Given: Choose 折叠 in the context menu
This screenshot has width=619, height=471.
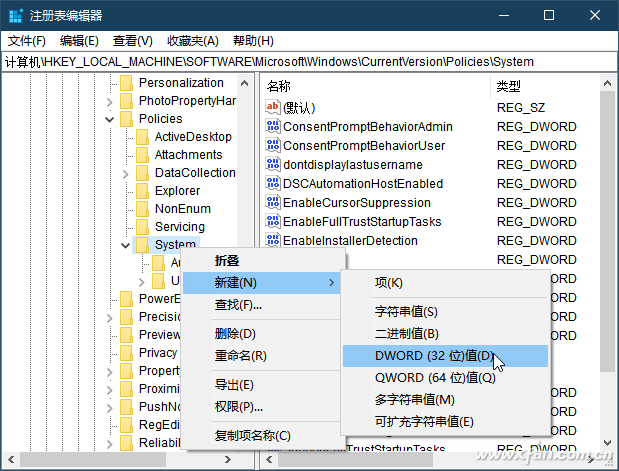Looking at the screenshot, I should click(262, 261).
